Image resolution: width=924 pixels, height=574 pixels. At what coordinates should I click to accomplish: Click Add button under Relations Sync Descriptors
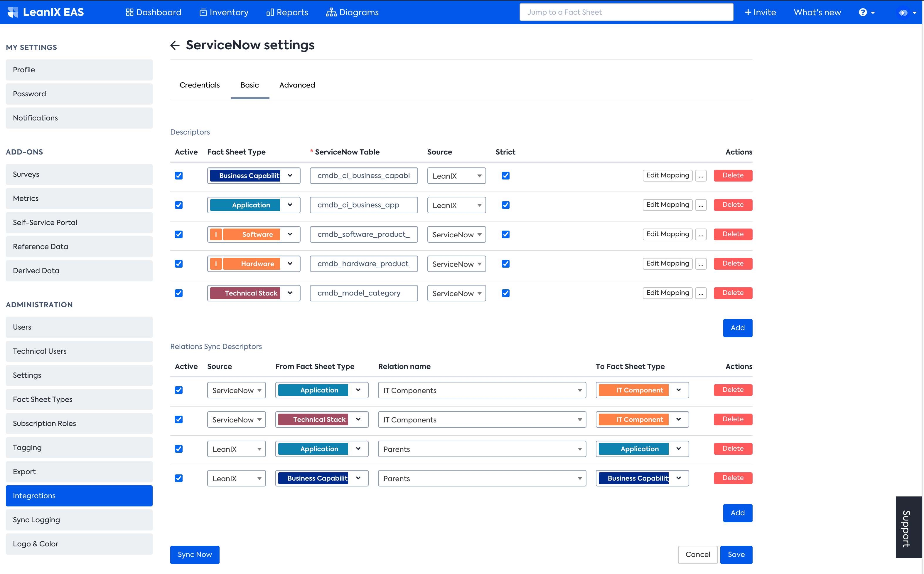tap(737, 513)
